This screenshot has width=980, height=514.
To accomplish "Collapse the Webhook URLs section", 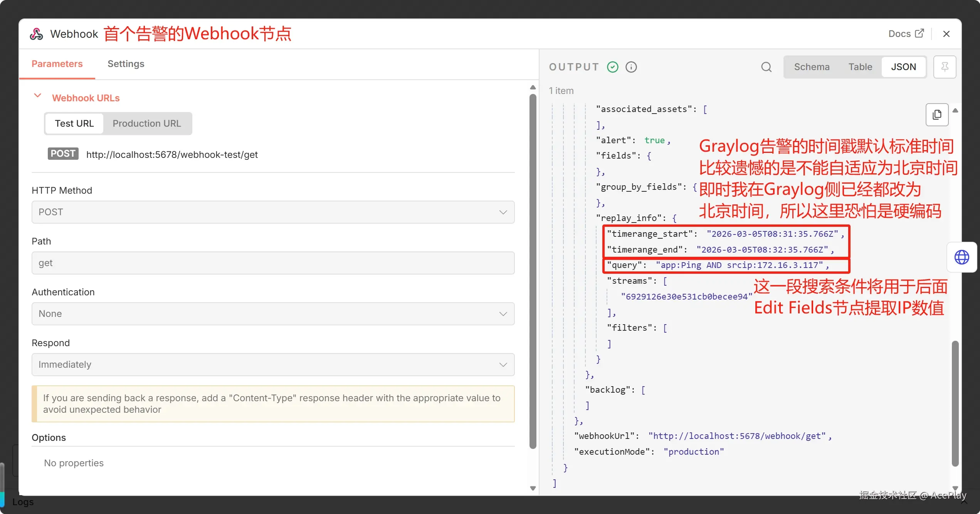I will coord(38,96).
